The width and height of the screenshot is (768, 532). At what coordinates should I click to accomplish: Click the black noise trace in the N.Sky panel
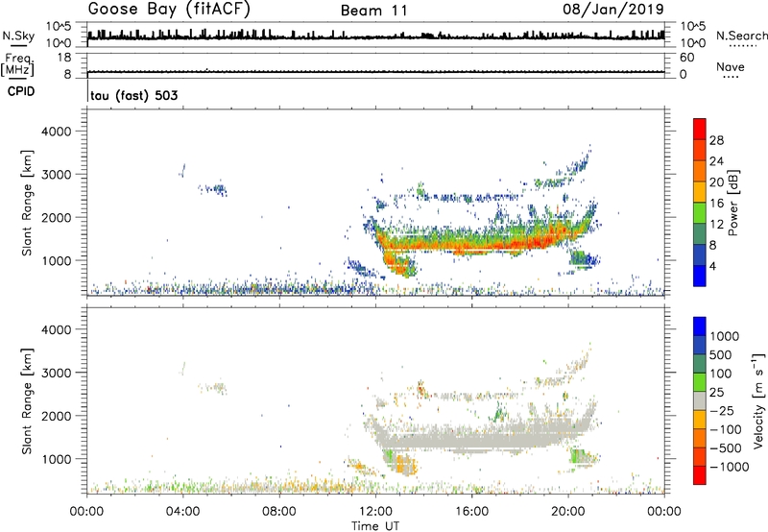[x=375, y=36]
